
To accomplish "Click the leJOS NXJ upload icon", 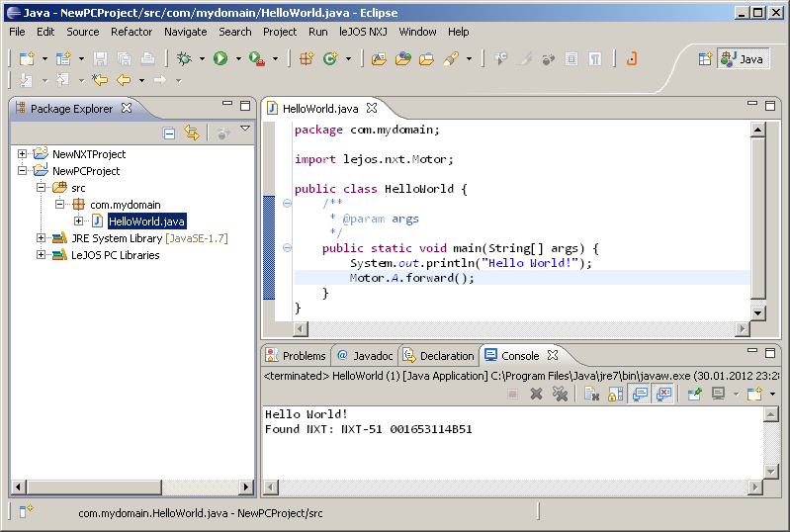I will 632,59.
